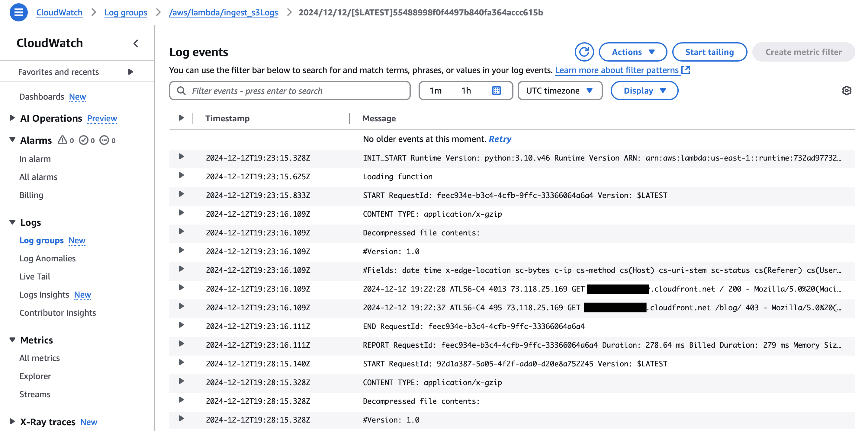Expand Favorites and recents submenu

(x=131, y=72)
